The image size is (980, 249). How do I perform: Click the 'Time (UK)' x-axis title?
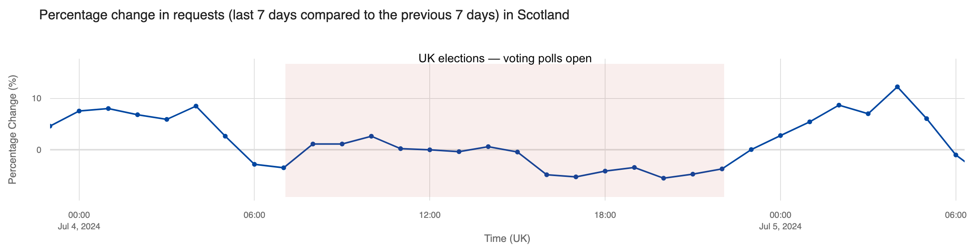507,238
